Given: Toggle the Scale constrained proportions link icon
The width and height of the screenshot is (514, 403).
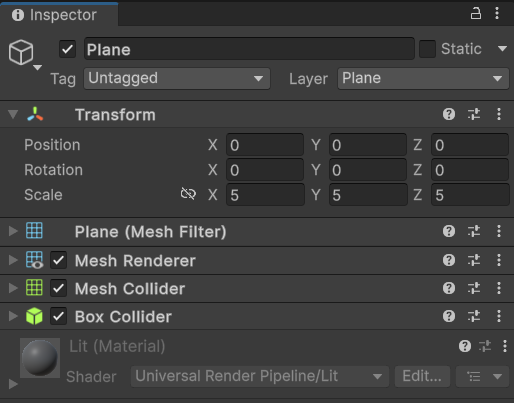Looking at the screenshot, I should [x=188, y=194].
